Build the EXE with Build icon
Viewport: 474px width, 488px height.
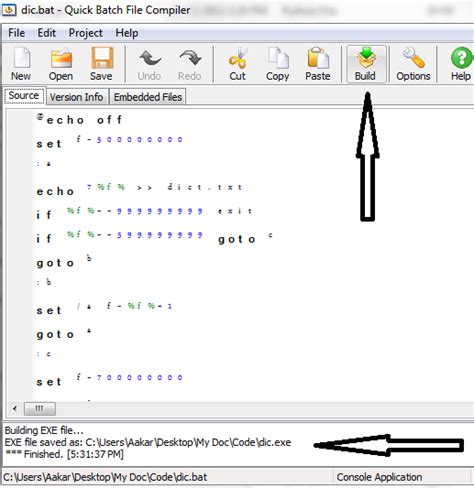click(366, 64)
